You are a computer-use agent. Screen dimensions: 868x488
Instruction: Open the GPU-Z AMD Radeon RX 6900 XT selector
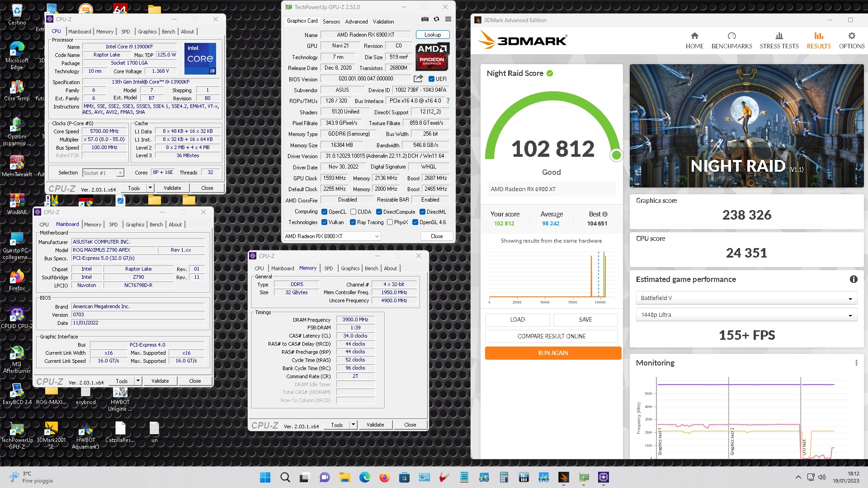332,236
